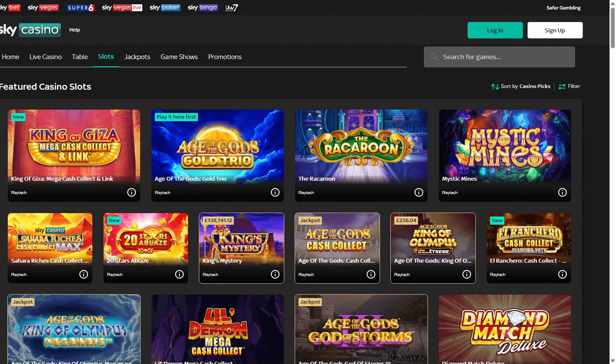
Task: Open info icon for Age Of The Gods: Gold Trio
Action: point(275,192)
